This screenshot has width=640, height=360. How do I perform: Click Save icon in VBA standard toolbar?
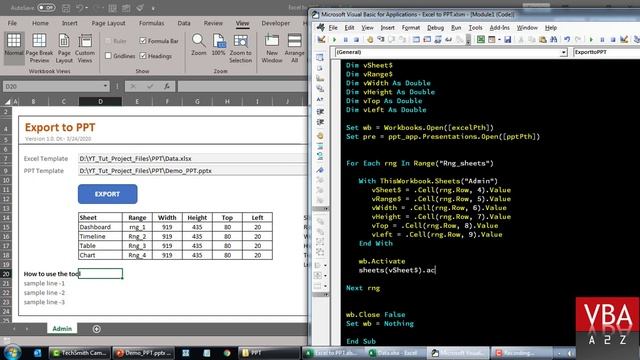pyautogui.click(x=507, y=40)
